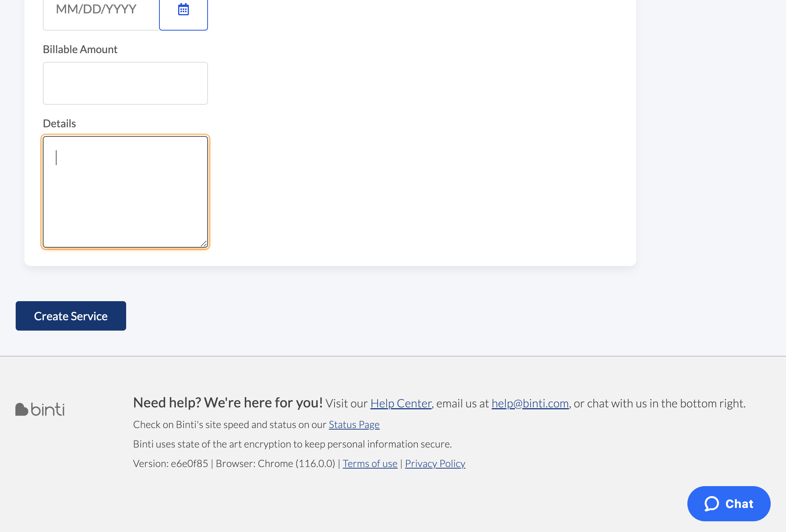
Task: Grab the Details textarea resize handle
Action: click(x=204, y=243)
